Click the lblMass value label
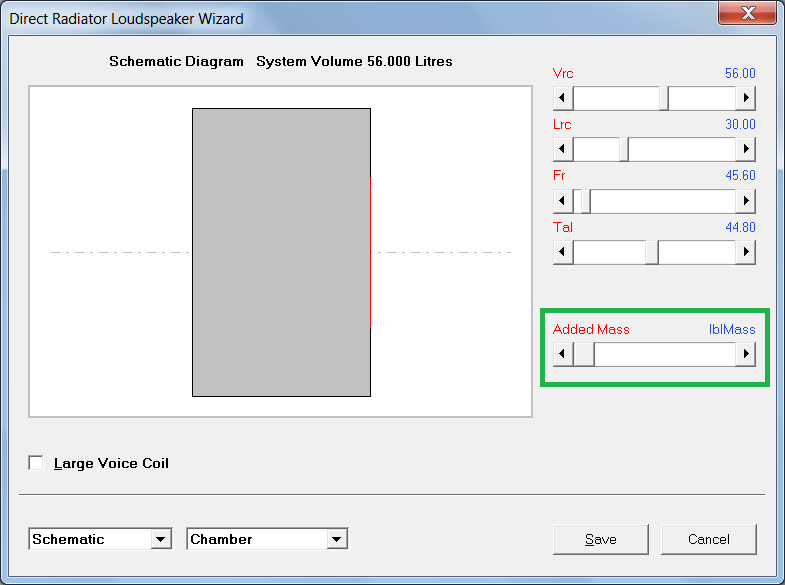 [x=732, y=329]
